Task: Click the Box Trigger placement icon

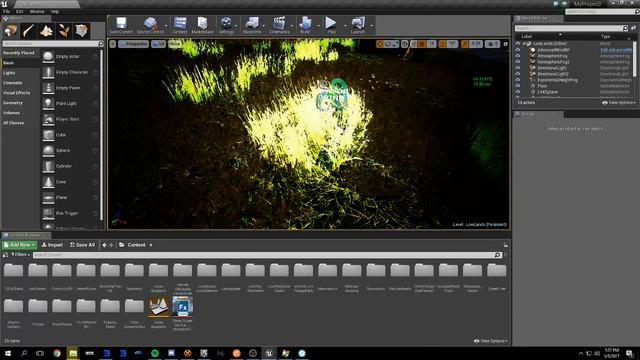Action: pyautogui.click(x=48, y=213)
